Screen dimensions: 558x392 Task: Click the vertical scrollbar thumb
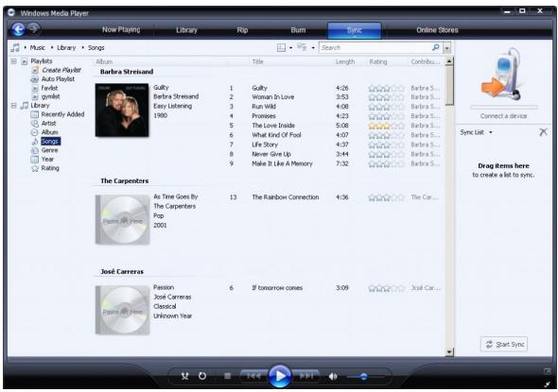click(x=449, y=85)
